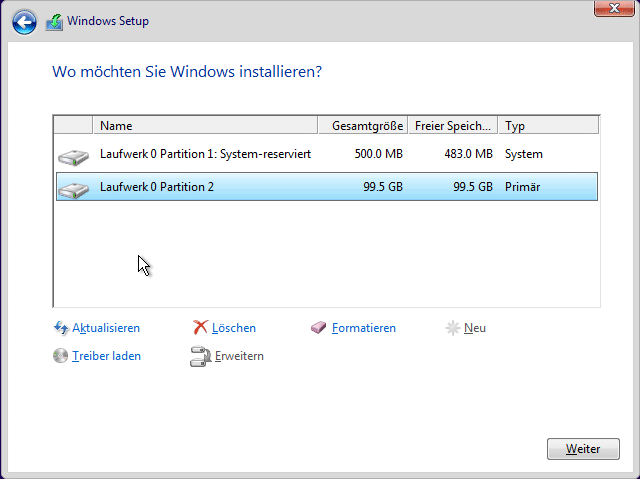Viewport: 640px width, 479px height.
Task: Go back using the blue arrow button
Action: pyautogui.click(x=24, y=22)
